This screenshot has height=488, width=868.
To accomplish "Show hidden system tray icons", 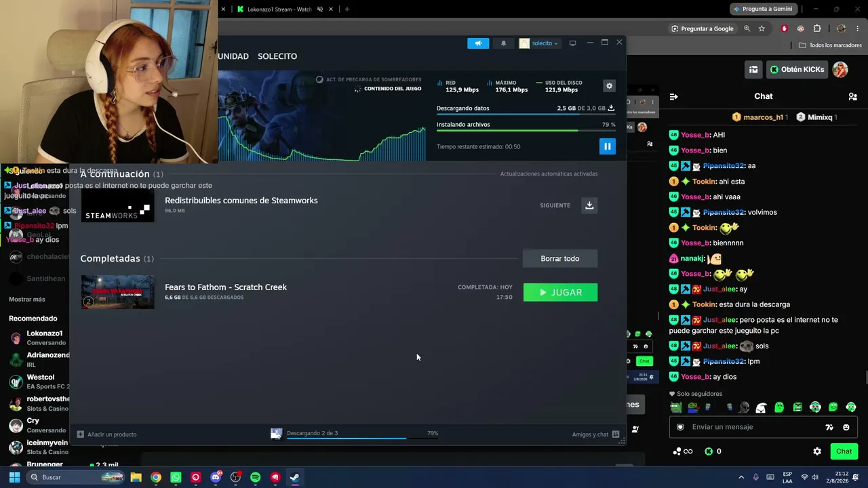I will point(741,477).
